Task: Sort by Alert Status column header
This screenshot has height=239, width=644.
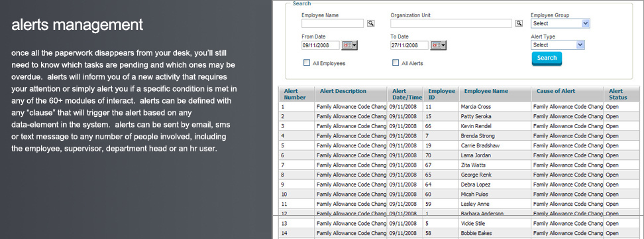Action: click(622, 94)
